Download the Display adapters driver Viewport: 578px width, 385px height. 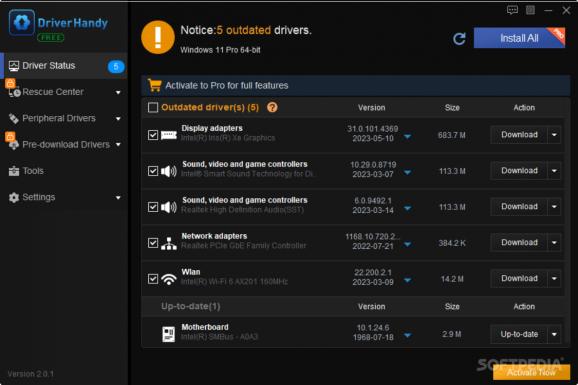[519, 135]
